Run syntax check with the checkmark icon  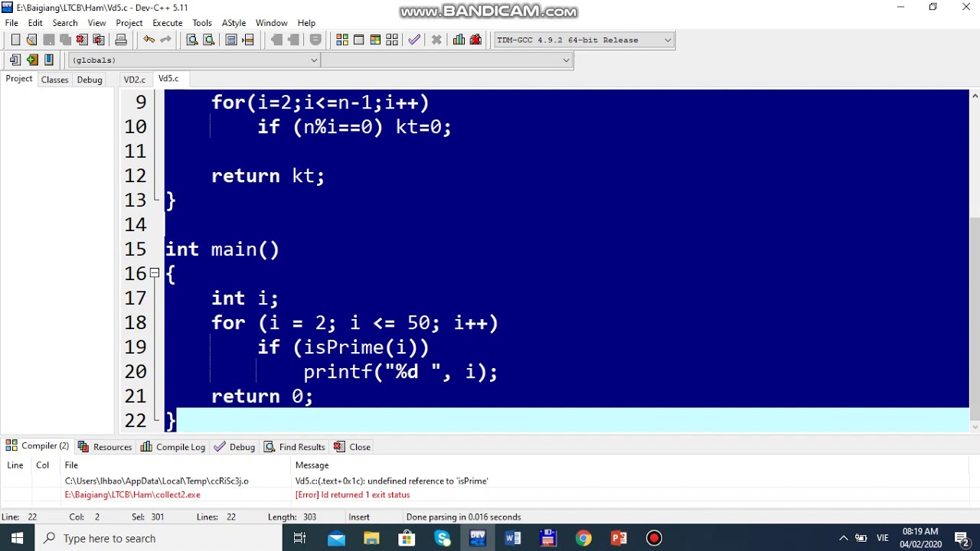(414, 40)
